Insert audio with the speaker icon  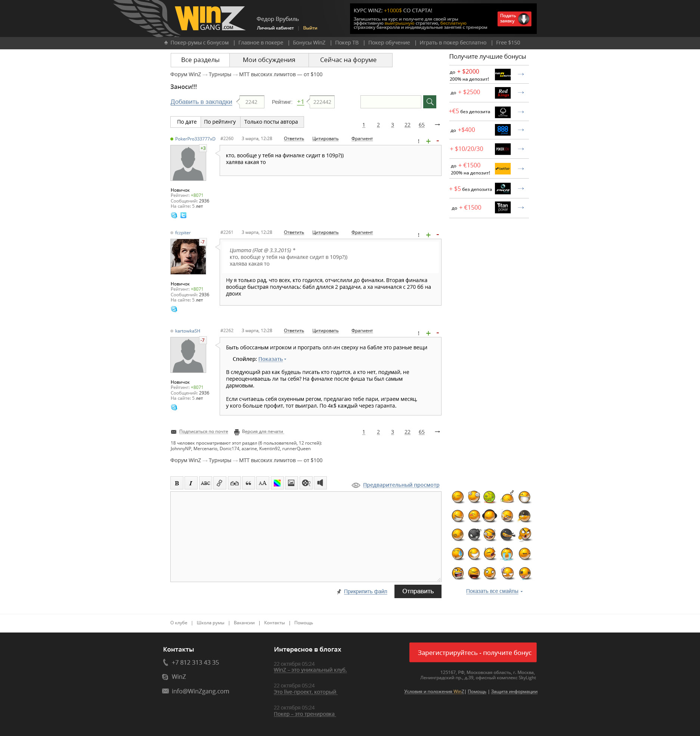[320, 483]
